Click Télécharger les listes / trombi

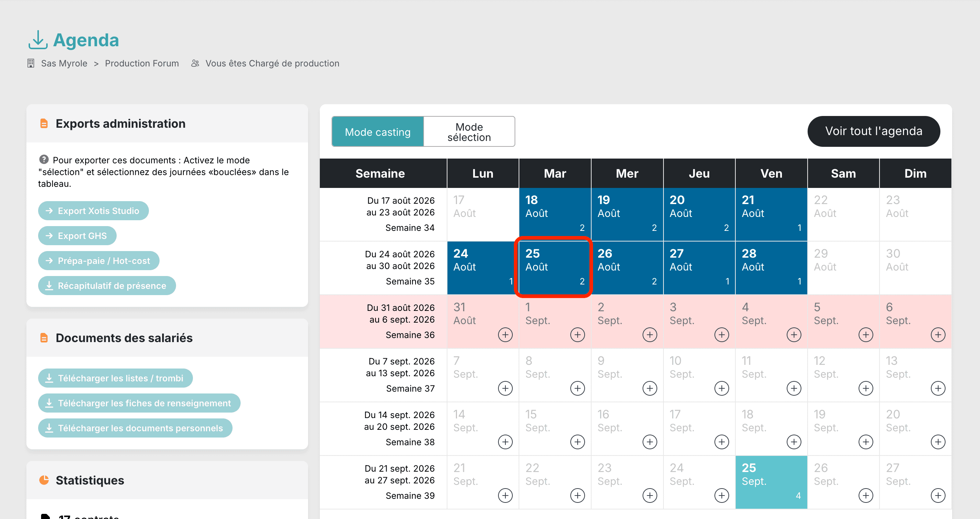pyautogui.click(x=115, y=378)
